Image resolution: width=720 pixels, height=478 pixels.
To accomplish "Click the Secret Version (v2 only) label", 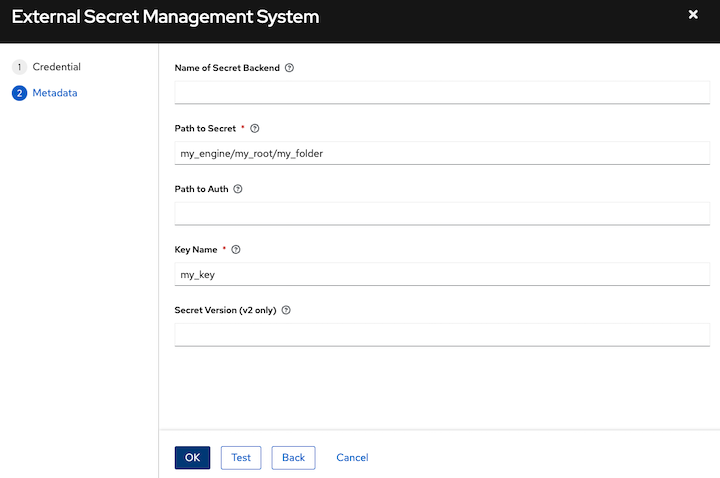I will (x=225, y=310).
